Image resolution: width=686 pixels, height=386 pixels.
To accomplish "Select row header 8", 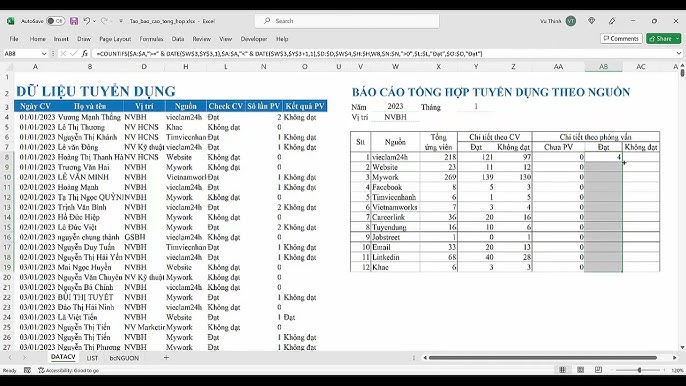I will point(7,157).
